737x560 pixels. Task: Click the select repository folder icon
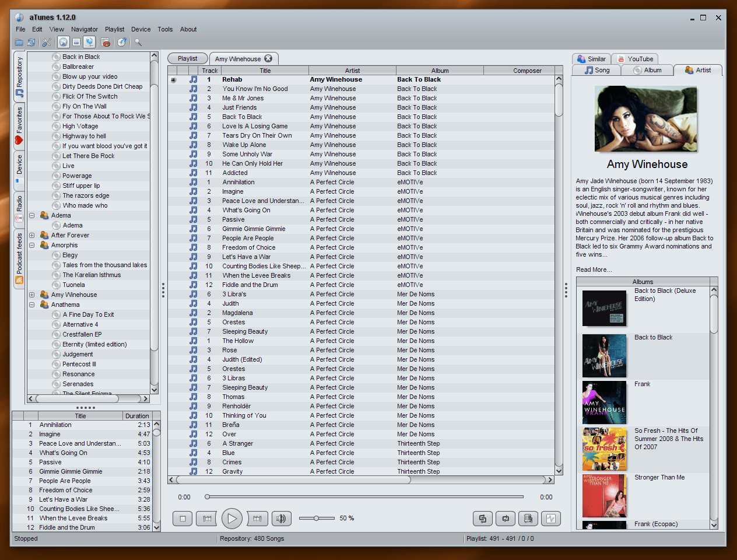(x=19, y=42)
